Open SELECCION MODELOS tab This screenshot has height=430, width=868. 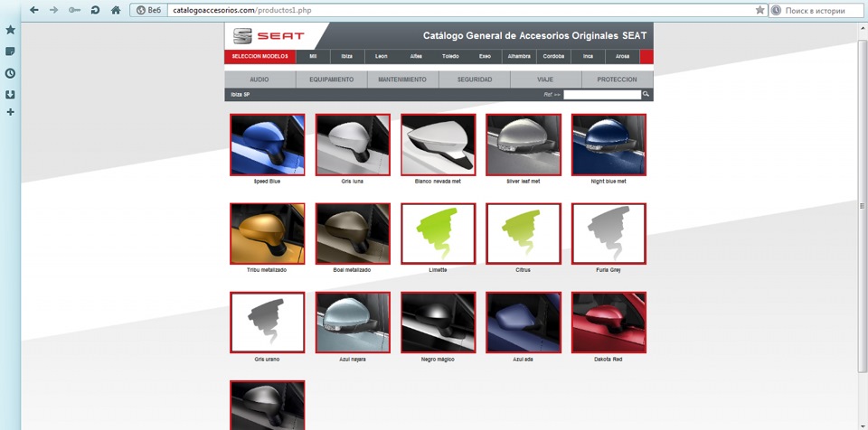coord(260,56)
